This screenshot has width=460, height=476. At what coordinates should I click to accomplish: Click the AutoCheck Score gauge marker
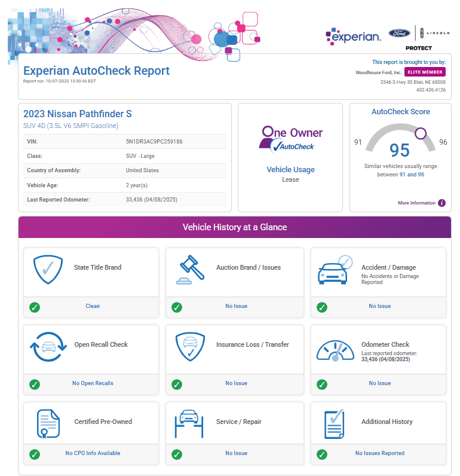[x=421, y=133]
